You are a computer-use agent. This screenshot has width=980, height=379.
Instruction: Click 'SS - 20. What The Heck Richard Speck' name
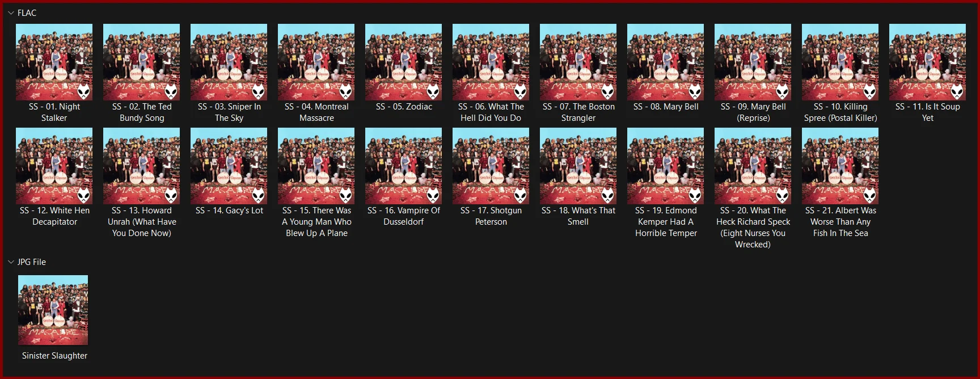753,228
